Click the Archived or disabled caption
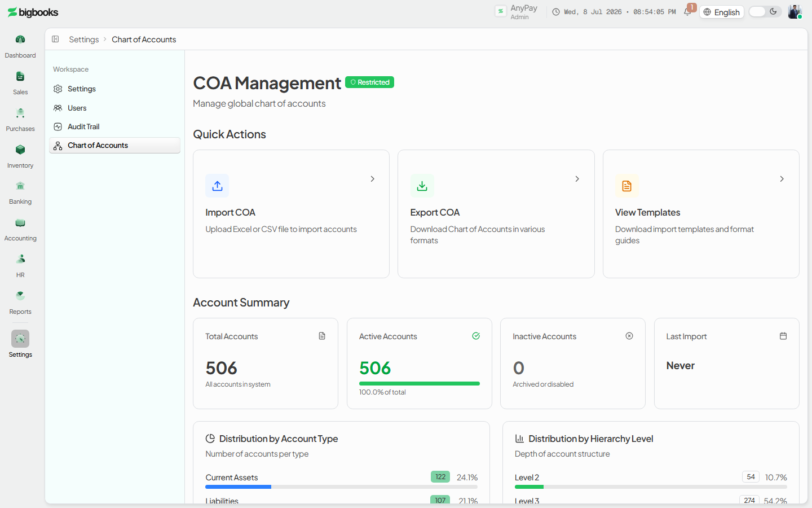Image resolution: width=812 pixels, height=508 pixels. coord(543,384)
